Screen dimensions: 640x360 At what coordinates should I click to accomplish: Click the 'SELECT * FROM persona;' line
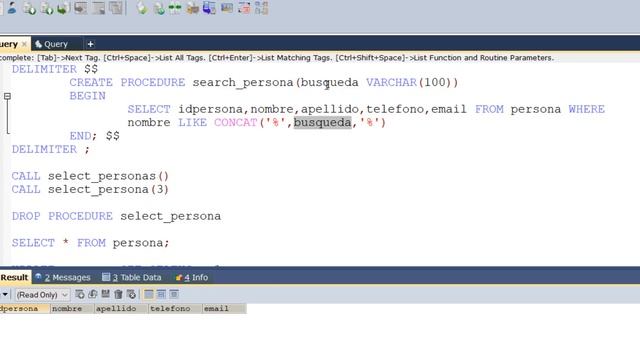pyautogui.click(x=90, y=243)
